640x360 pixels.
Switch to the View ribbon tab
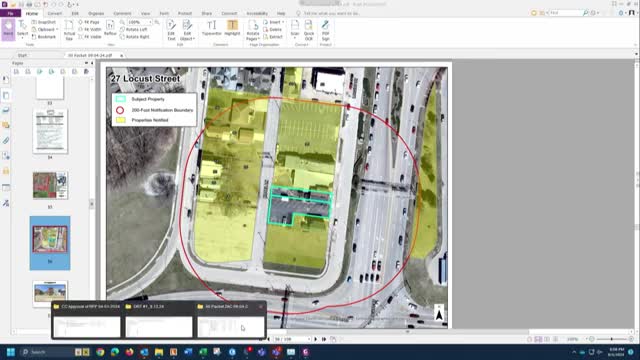145,13
